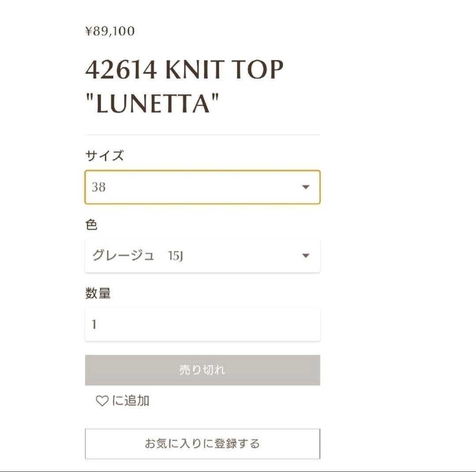Viewport: 476px width, 472px height.
Task: Click the value 38 in size selector
Action: click(x=99, y=187)
